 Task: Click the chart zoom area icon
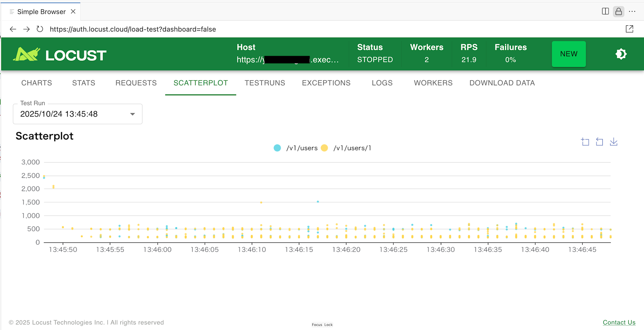(585, 142)
